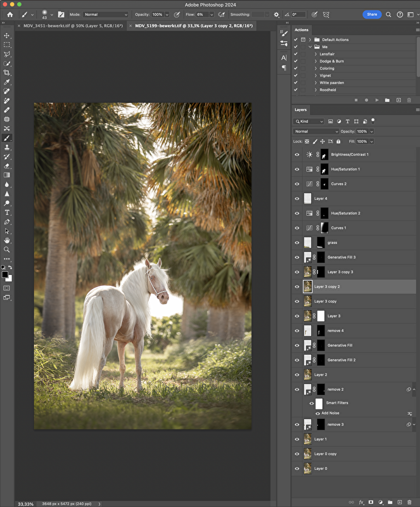This screenshot has height=507, width=420.
Task: Select the Horizontal Type tool
Action: [x=7, y=212]
